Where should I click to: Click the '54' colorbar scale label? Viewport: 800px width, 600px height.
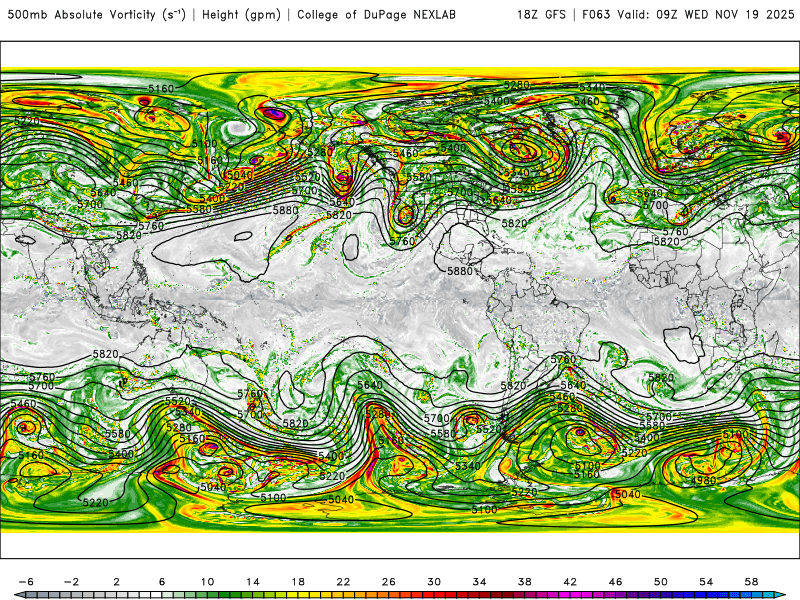coord(706,582)
